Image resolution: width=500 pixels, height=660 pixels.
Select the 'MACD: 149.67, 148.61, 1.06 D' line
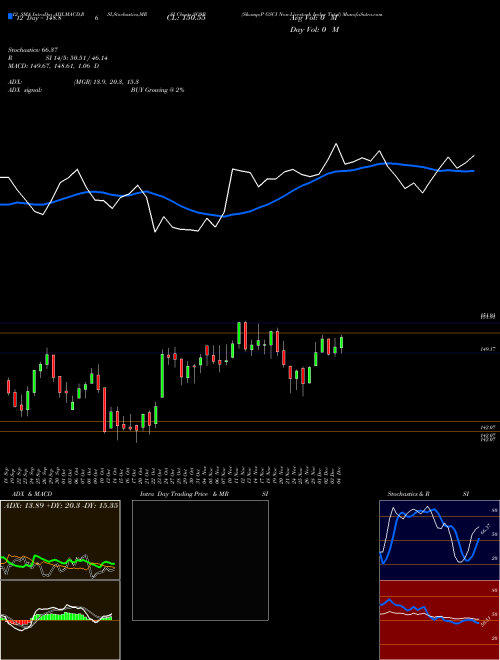click(54, 66)
